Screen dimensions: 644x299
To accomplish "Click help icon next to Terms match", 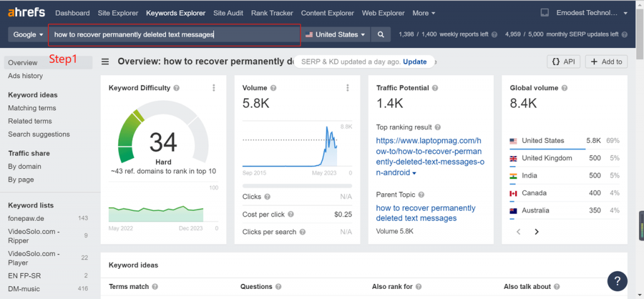I will coord(155,286).
